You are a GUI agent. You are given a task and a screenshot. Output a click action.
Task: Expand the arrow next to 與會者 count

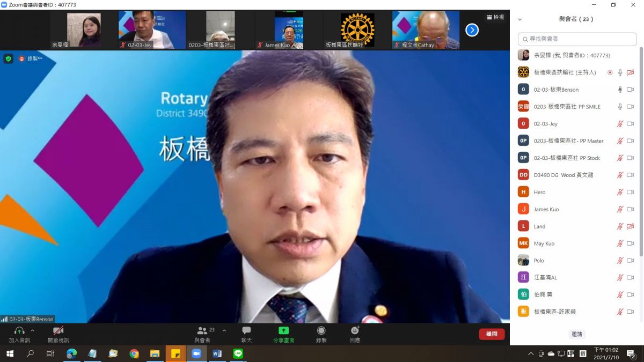tap(224, 330)
